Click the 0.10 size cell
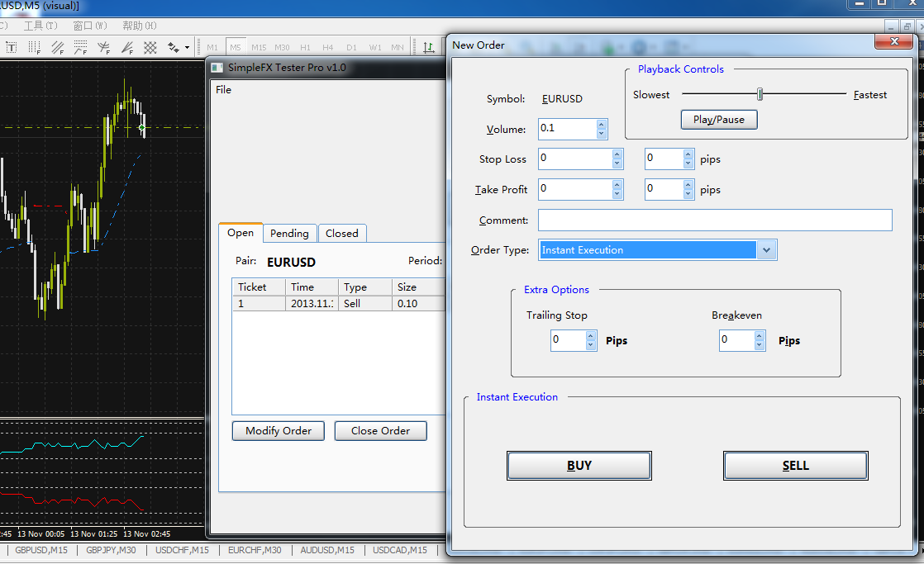The height and width of the screenshot is (564, 924). click(x=418, y=303)
